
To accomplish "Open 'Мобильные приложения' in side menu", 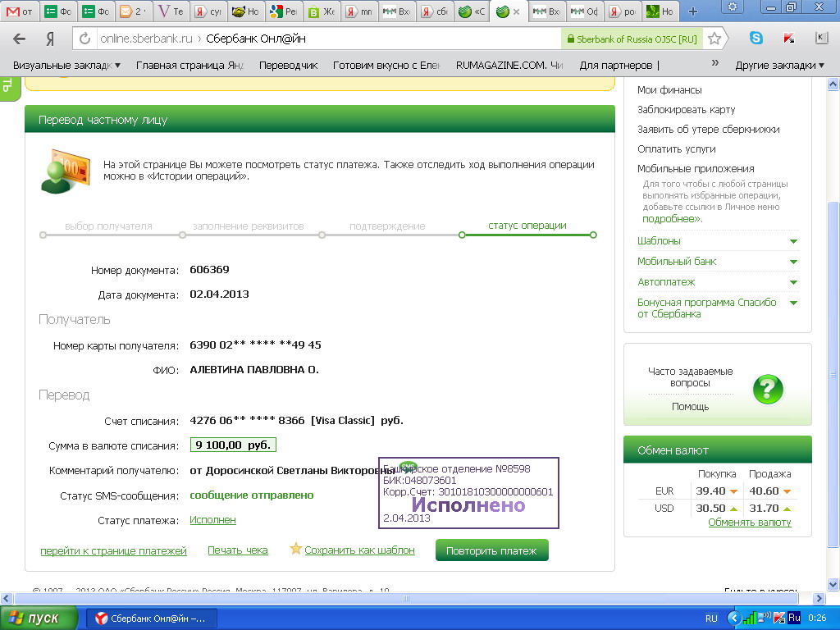I will [696, 169].
